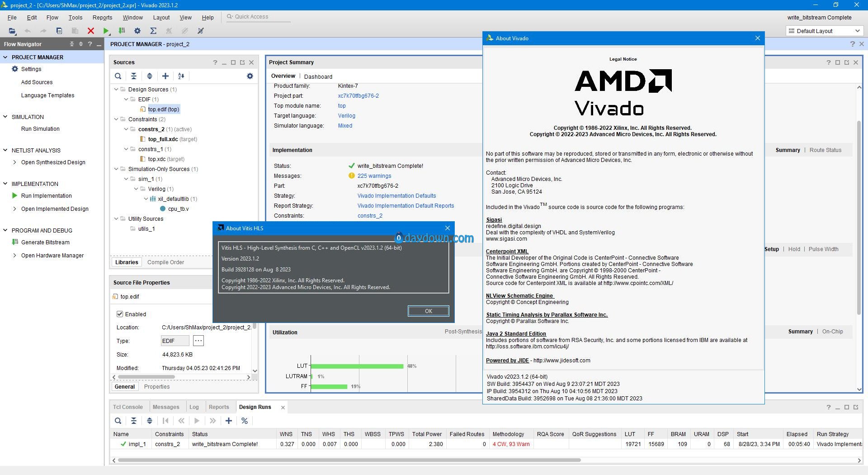Select cpu_tb.v in the Sources tree
The image size is (868, 475).
[178, 209]
